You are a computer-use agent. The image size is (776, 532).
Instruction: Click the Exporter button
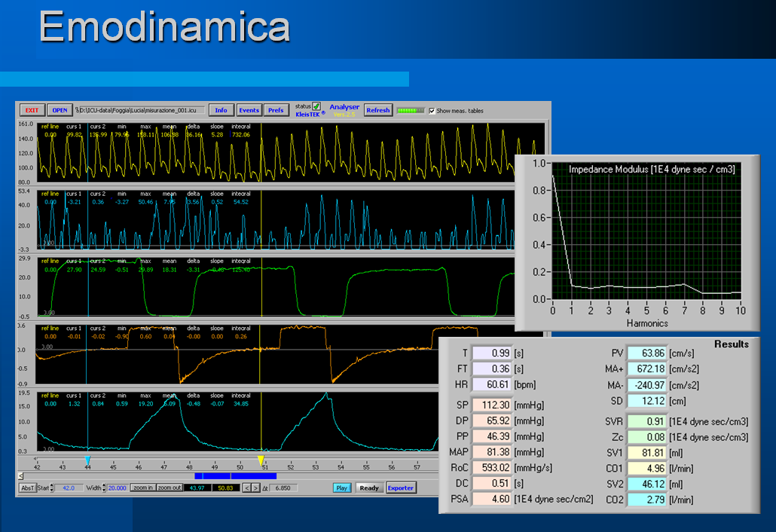(x=401, y=488)
